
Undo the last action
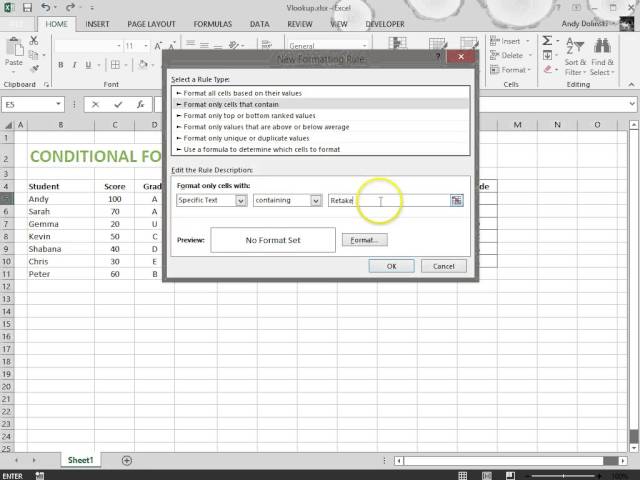coord(45,7)
